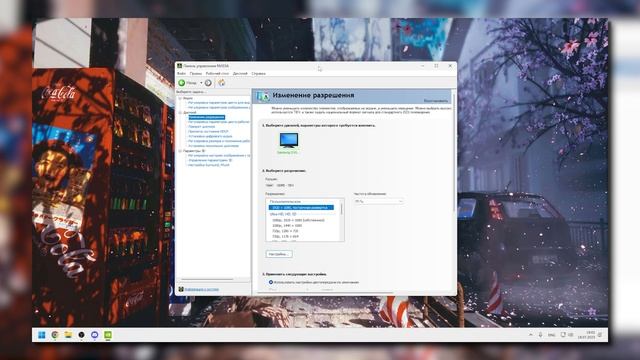
Task: Open the Правка menu
Action: pyautogui.click(x=196, y=73)
